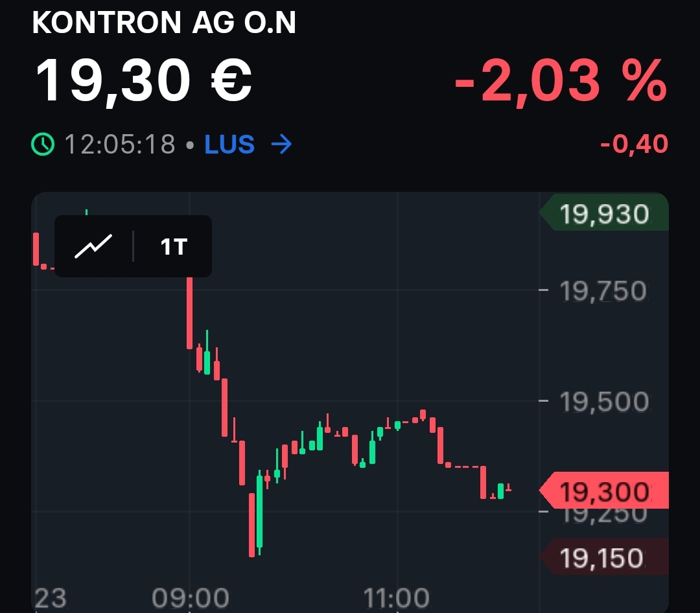Tap the last green candle on the chart
The height and width of the screenshot is (613, 700).
tap(500, 491)
